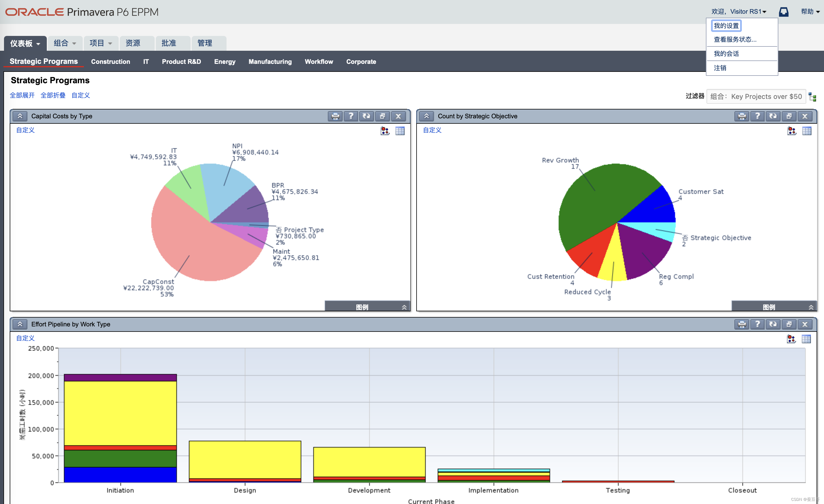The height and width of the screenshot is (504, 824).
Task: Expand the legend bar in Capital Costs chart
Action: tap(404, 307)
